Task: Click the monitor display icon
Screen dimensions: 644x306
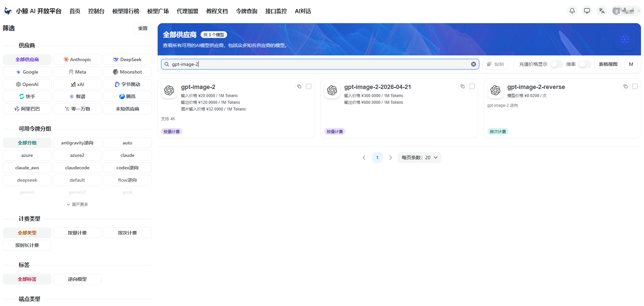Action: coord(587,11)
